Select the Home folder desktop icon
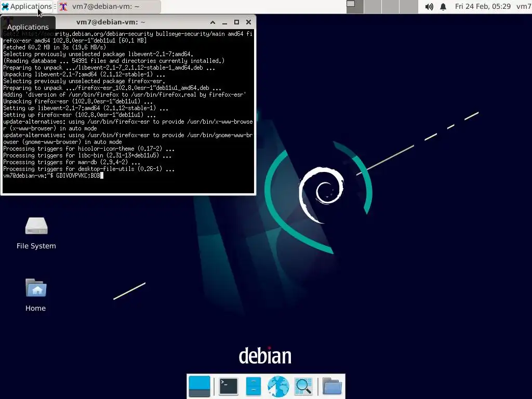 (36, 288)
